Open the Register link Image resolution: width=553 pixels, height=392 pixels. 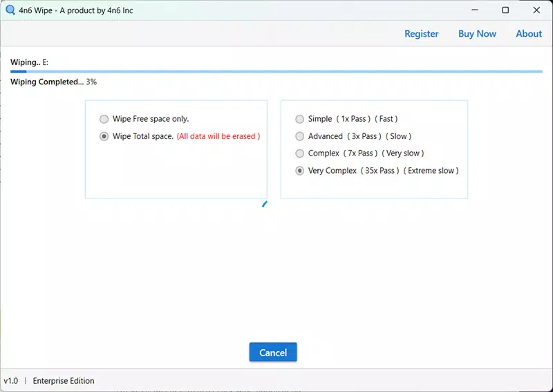click(422, 34)
